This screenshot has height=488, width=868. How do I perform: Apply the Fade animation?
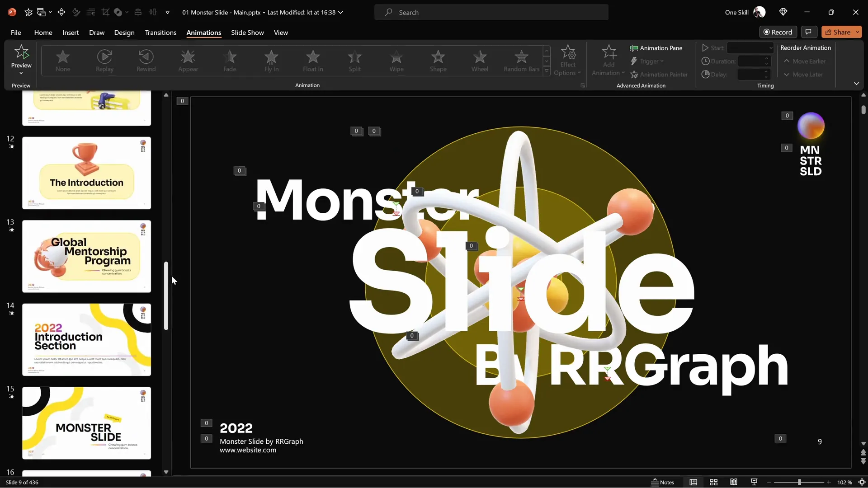pyautogui.click(x=230, y=61)
